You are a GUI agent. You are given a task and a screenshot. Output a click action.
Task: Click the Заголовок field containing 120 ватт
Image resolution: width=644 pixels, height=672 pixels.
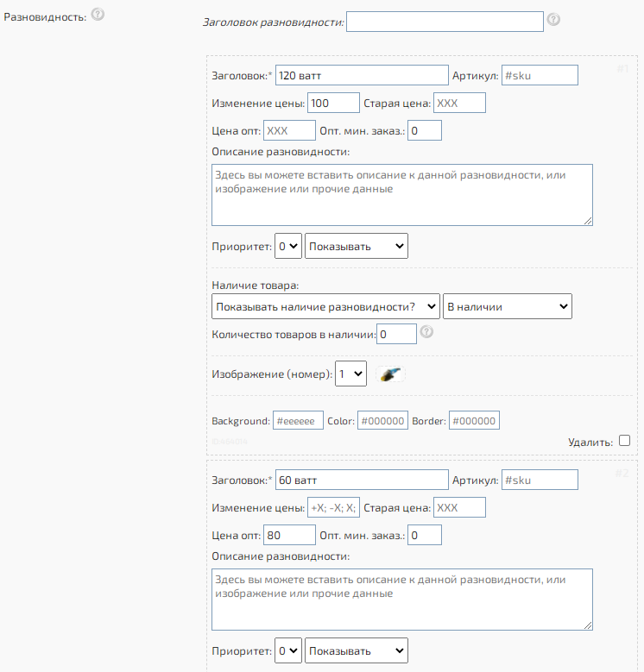pyautogui.click(x=362, y=76)
